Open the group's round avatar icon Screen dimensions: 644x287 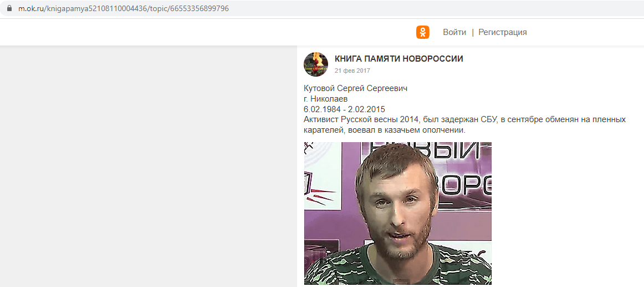coord(315,64)
